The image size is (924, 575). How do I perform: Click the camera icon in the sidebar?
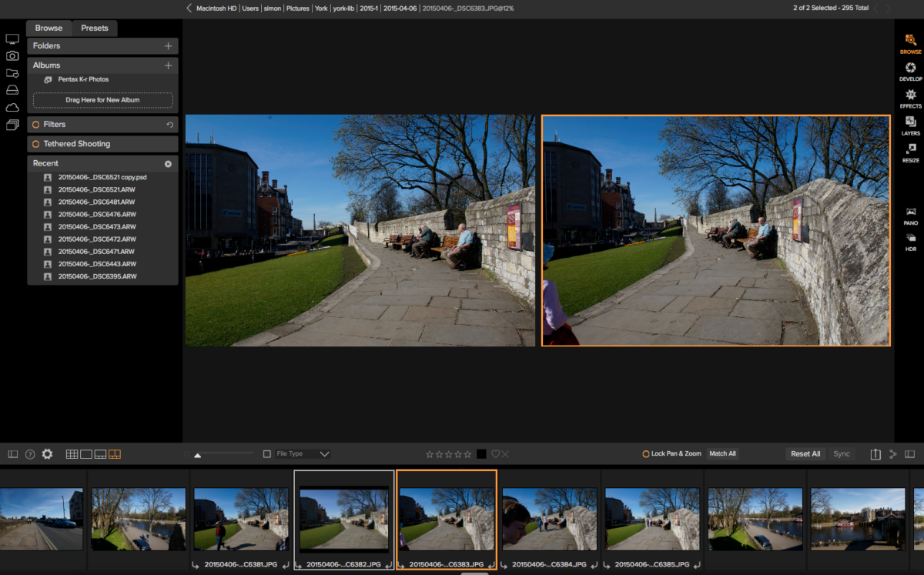pos(12,55)
